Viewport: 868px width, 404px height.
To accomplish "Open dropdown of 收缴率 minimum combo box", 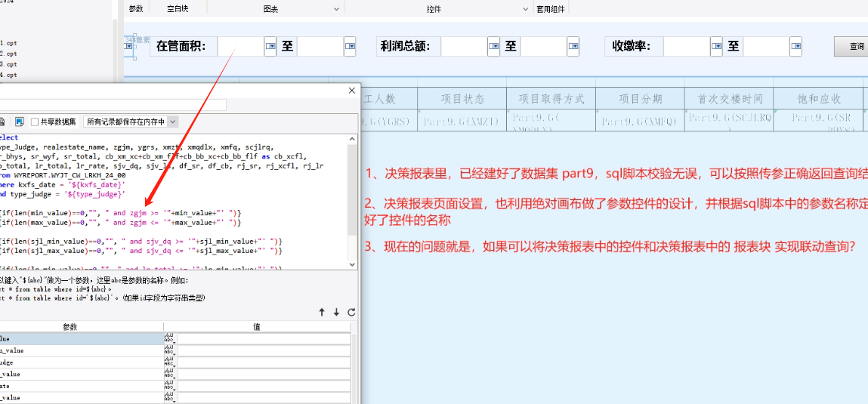I will point(716,47).
